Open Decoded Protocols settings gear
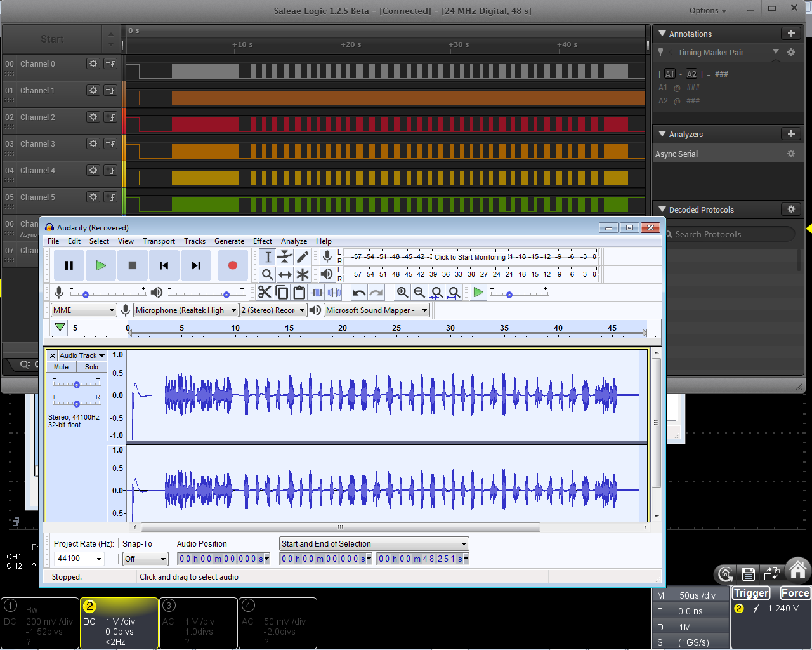This screenshot has height=650, width=812. [790, 209]
